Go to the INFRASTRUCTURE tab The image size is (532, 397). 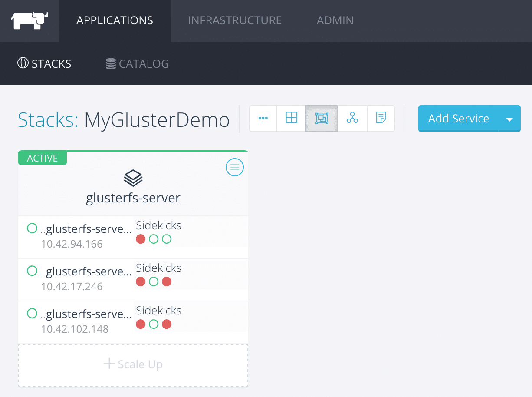(235, 21)
